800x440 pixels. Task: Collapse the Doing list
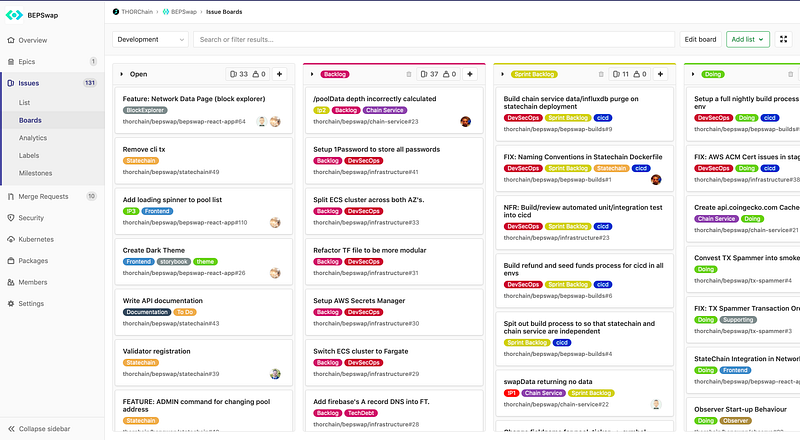693,75
